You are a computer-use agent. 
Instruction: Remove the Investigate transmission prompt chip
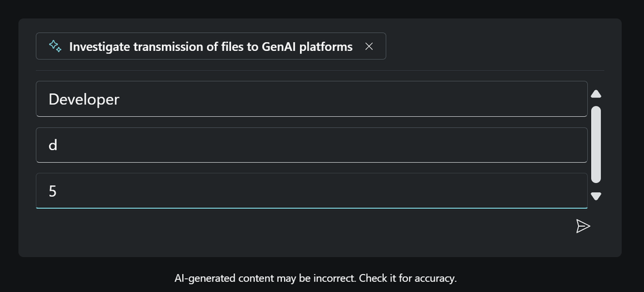pyautogui.click(x=369, y=46)
